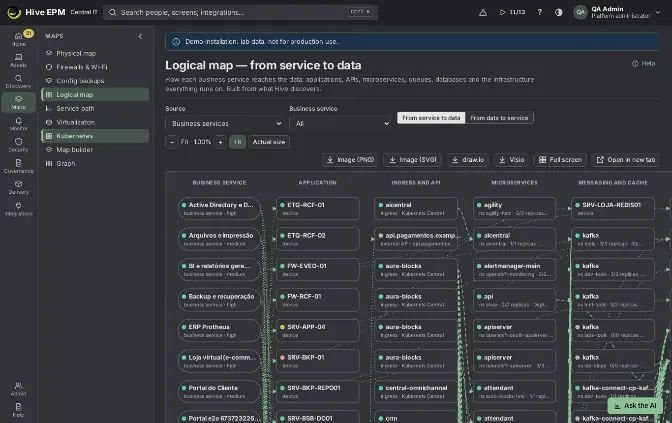The width and height of the screenshot is (672, 423).
Task: Open the Governance section icon
Action: 18,166
